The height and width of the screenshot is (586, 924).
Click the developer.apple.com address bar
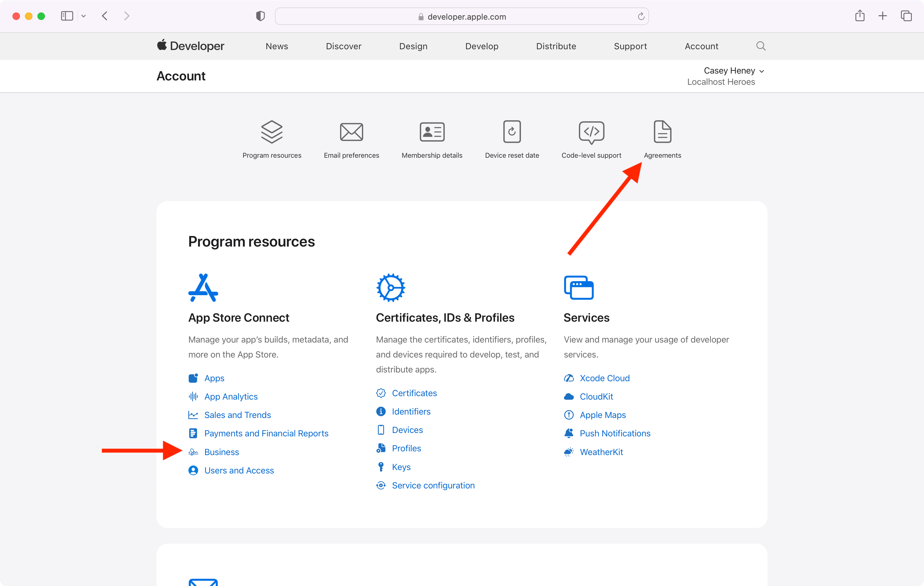[x=466, y=17]
